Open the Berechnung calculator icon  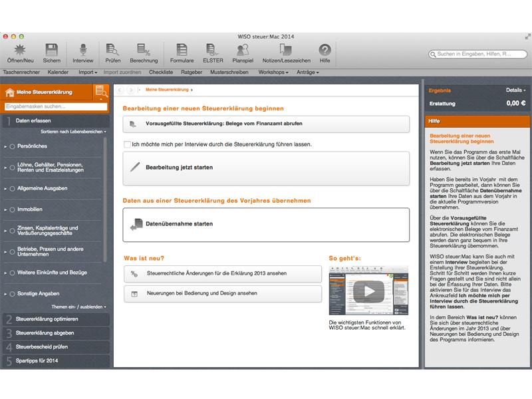pyautogui.click(x=144, y=50)
